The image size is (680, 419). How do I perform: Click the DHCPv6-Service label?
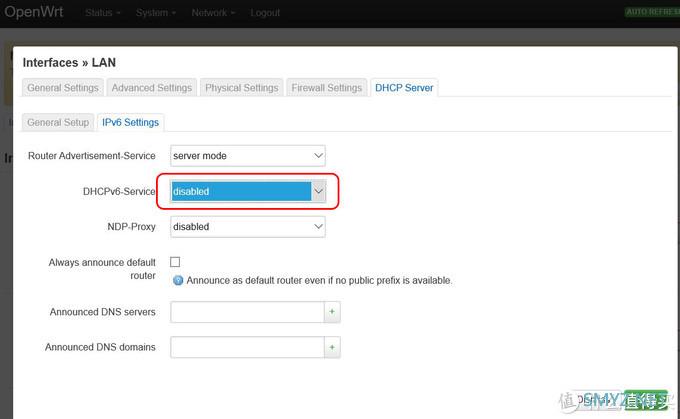[x=119, y=191]
